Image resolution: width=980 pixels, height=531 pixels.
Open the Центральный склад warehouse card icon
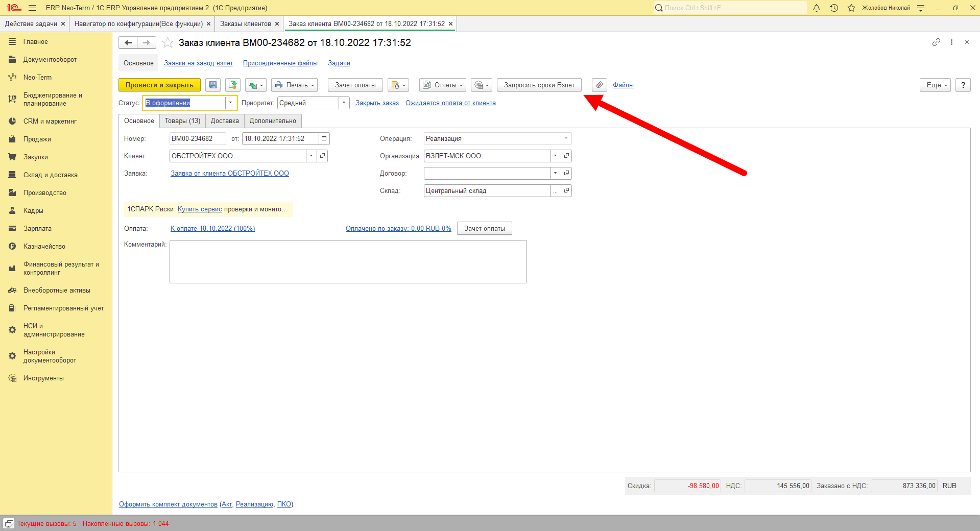click(566, 190)
